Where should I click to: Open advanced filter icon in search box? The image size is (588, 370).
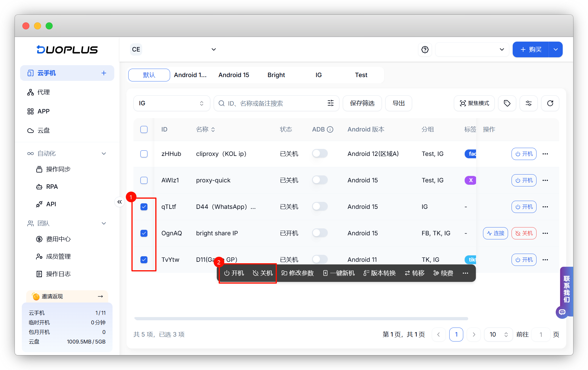click(x=331, y=103)
